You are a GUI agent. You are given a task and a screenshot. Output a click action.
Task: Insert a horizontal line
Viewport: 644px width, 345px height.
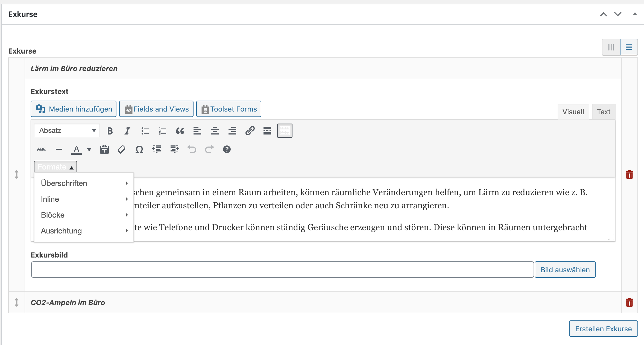tap(59, 149)
